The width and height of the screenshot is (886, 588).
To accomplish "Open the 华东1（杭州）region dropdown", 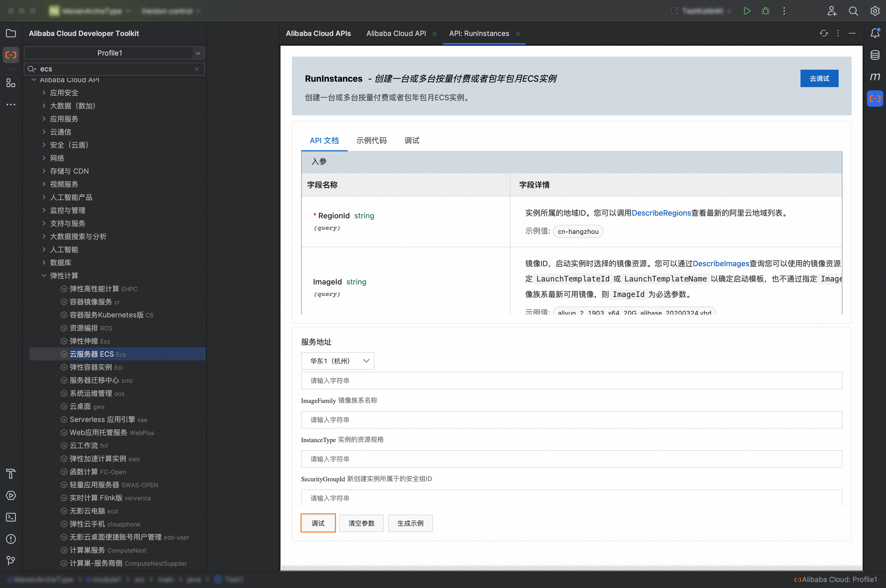I will [x=338, y=361].
